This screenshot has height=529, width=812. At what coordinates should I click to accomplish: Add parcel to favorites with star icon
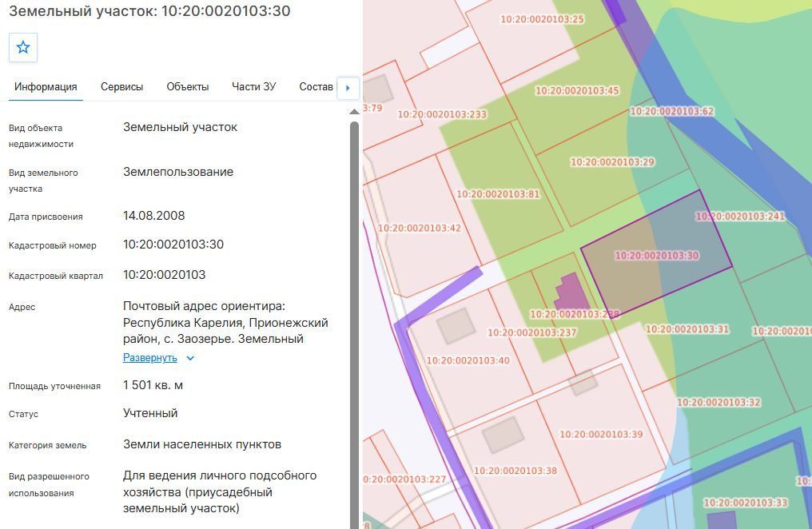(23, 48)
